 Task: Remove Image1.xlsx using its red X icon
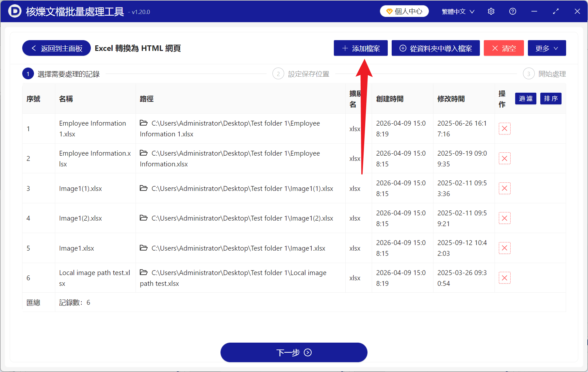(x=505, y=248)
